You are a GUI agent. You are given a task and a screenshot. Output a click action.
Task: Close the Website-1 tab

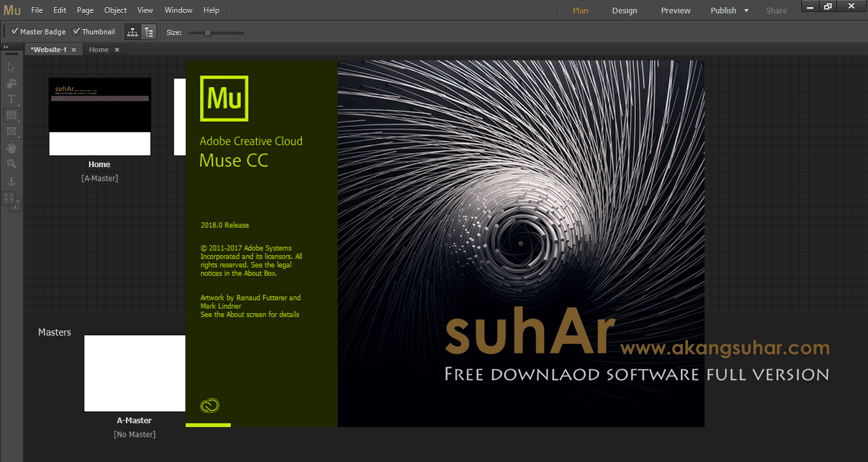[74, 50]
